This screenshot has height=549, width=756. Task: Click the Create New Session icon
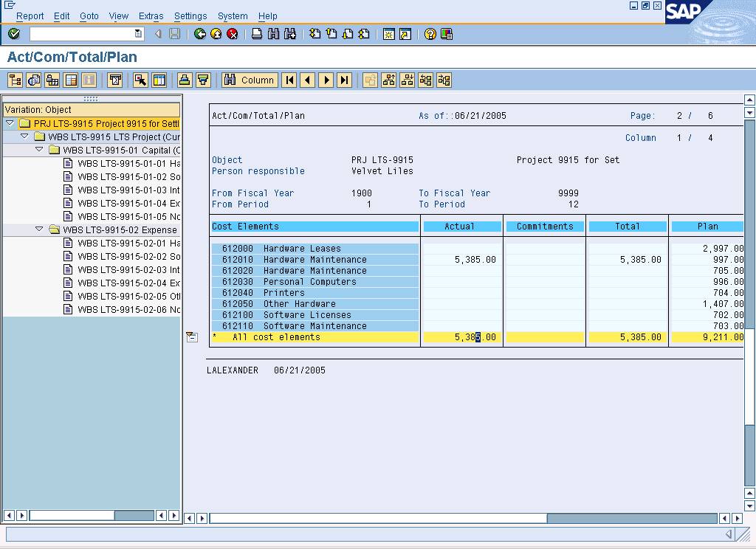[388, 34]
